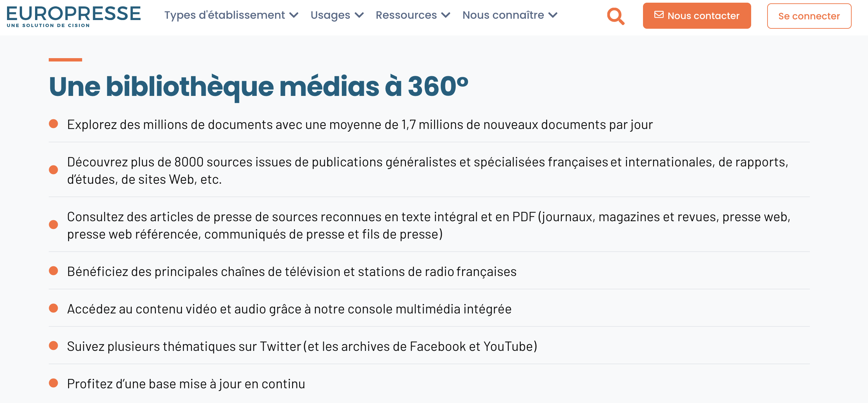Expand the Ressources dropdown chevron
868x403 pixels.
pyautogui.click(x=445, y=15)
